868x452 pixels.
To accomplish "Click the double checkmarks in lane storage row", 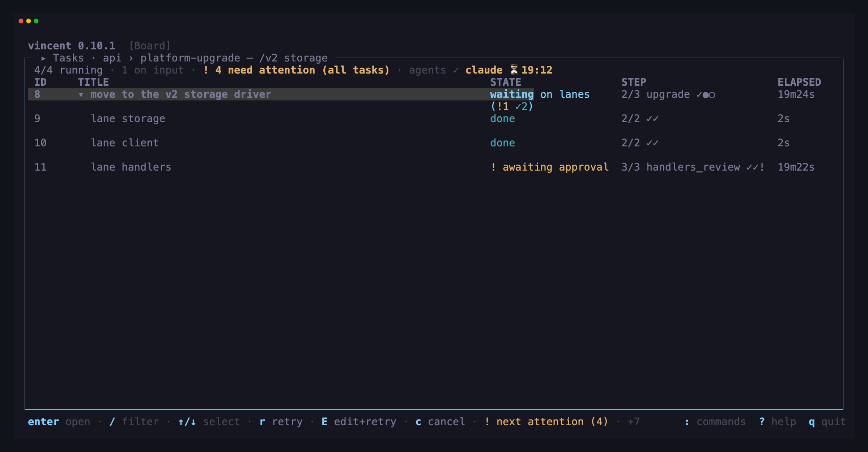I will (652, 119).
